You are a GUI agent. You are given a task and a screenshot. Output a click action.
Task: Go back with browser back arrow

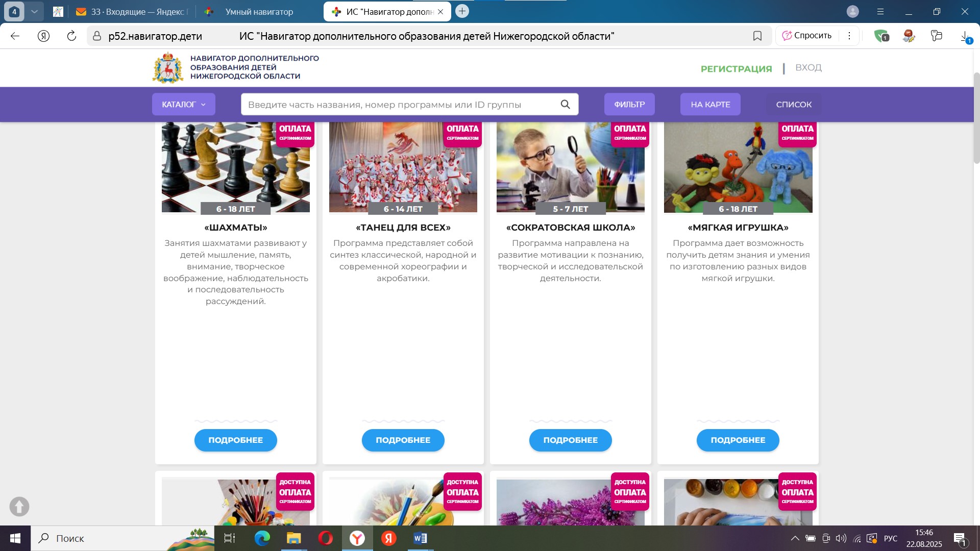(x=15, y=36)
